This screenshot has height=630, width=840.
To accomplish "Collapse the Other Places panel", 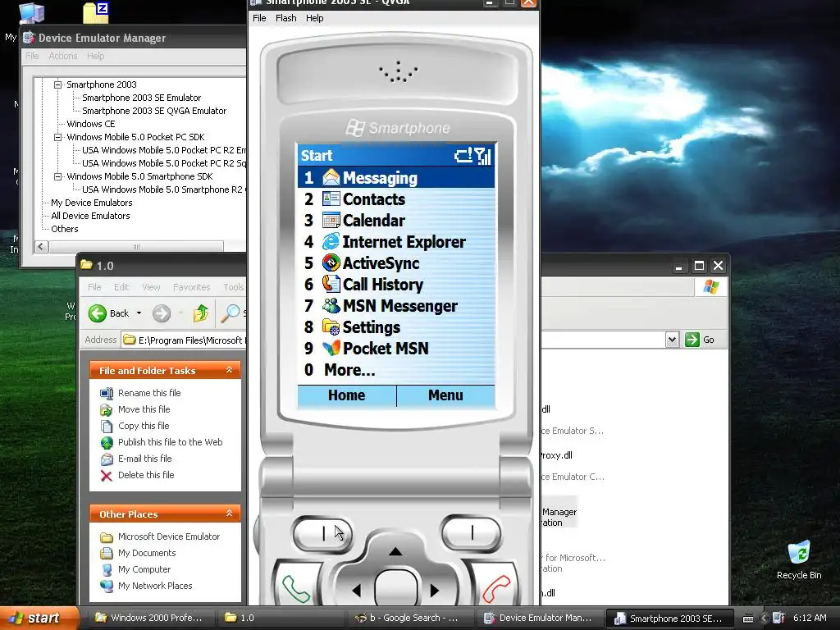I will tap(230, 514).
